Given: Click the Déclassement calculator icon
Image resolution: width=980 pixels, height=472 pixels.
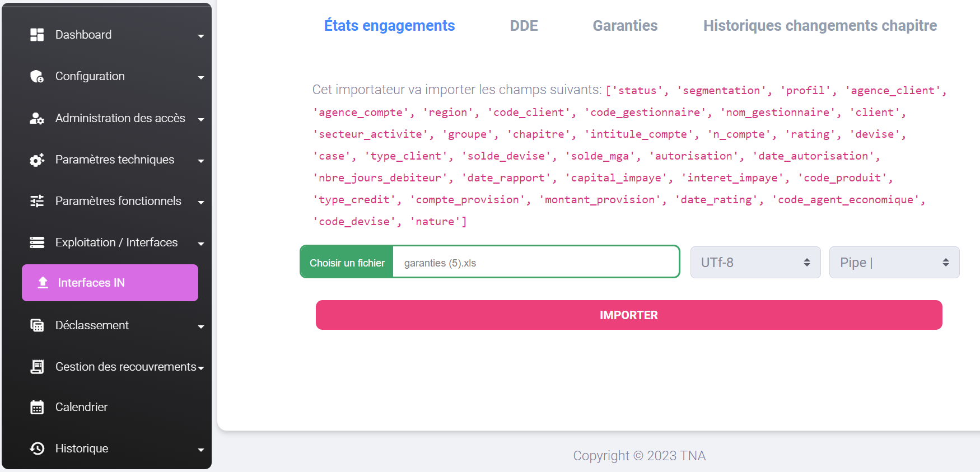Looking at the screenshot, I should (x=37, y=325).
